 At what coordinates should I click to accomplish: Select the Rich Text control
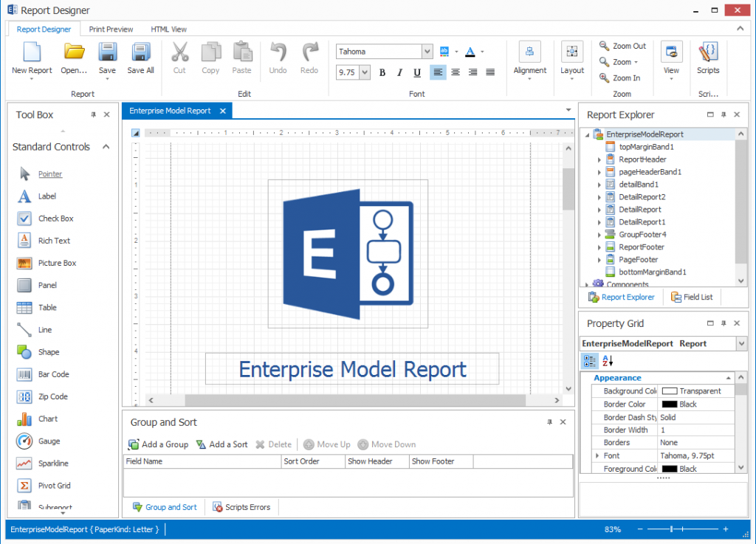click(54, 241)
